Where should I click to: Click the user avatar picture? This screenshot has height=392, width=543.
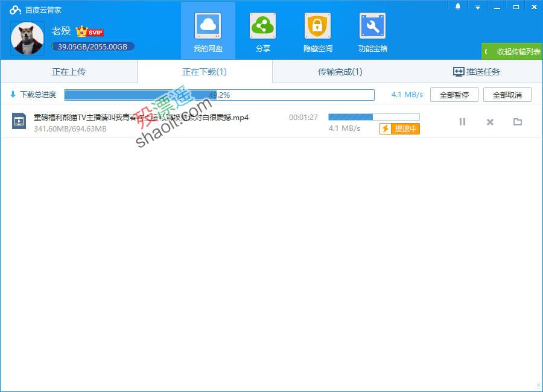click(27, 38)
